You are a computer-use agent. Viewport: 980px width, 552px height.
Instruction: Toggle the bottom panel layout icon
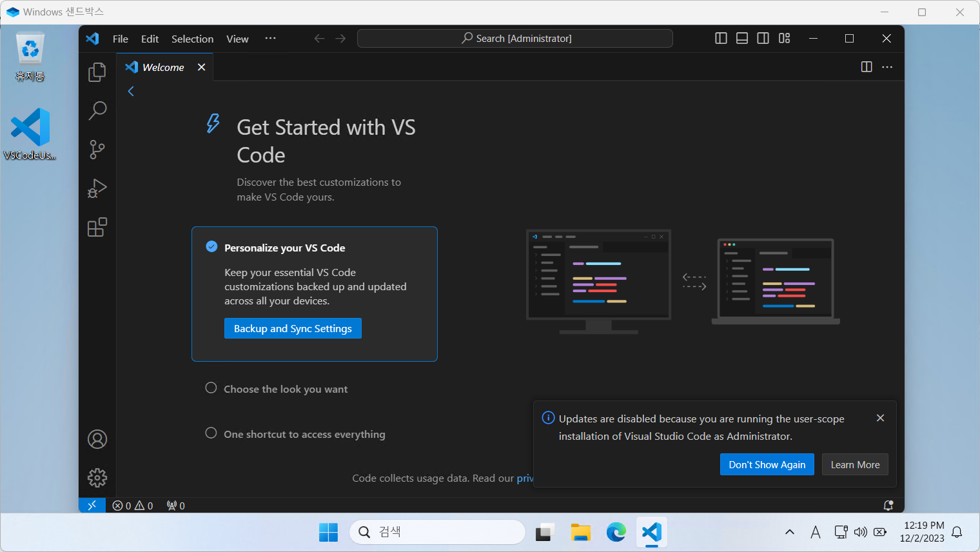(742, 39)
